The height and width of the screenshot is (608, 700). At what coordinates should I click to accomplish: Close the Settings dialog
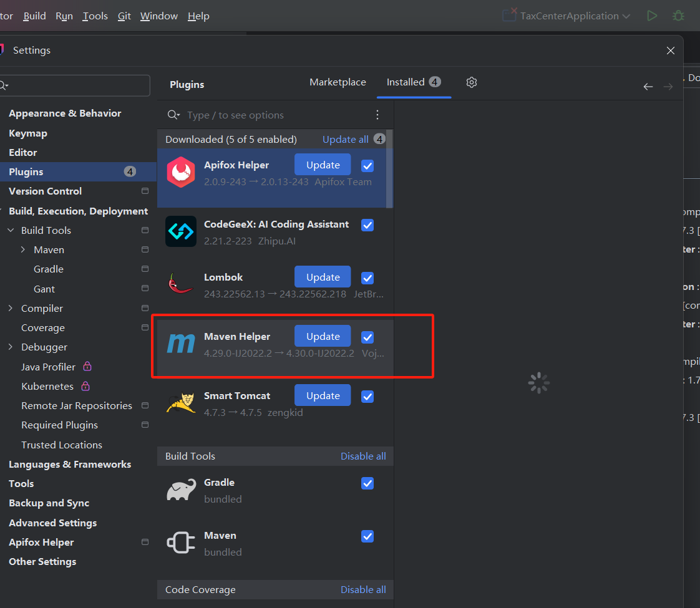coord(671,51)
